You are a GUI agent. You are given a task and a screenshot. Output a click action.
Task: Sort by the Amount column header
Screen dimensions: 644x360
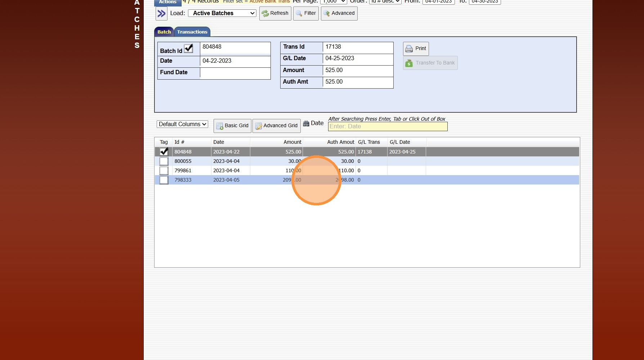tap(277, 142)
